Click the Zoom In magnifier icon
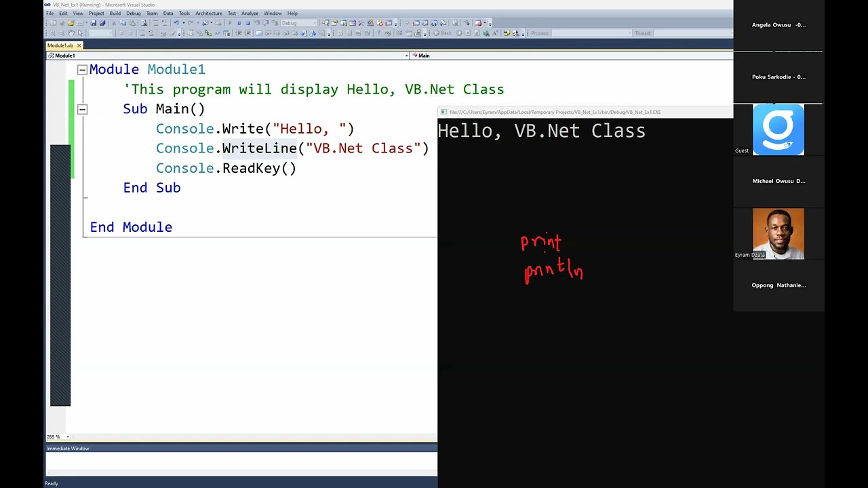 (52, 33)
